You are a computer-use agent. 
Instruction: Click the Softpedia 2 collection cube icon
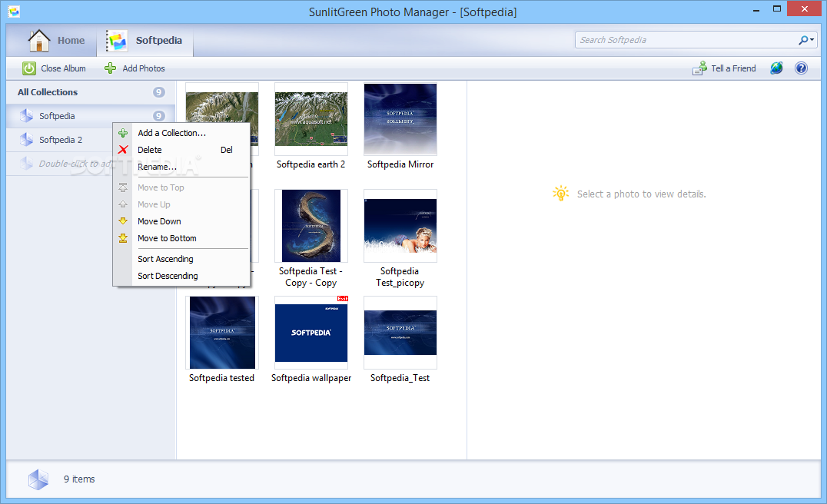26,139
